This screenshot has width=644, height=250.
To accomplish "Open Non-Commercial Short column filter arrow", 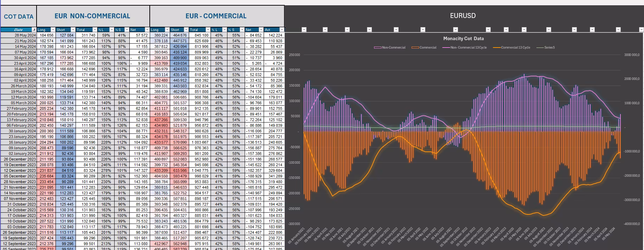I will click(73, 30).
